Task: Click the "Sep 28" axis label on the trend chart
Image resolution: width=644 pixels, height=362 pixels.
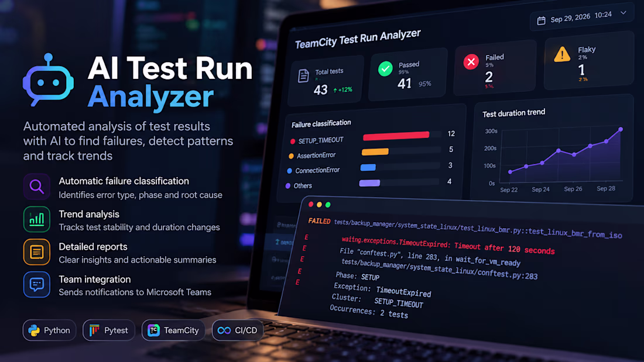Action: coord(606,188)
